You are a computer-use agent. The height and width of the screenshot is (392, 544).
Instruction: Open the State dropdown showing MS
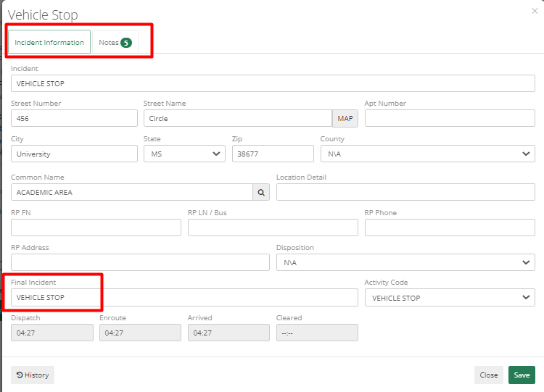(x=184, y=154)
